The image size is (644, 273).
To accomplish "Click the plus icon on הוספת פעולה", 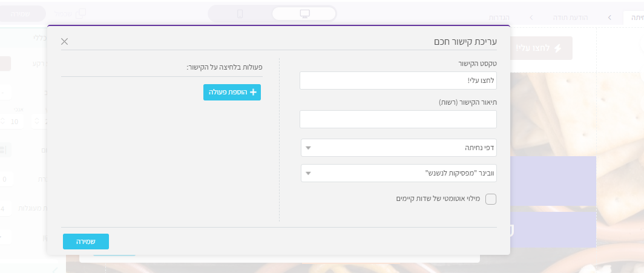I will [x=253, y=93].
